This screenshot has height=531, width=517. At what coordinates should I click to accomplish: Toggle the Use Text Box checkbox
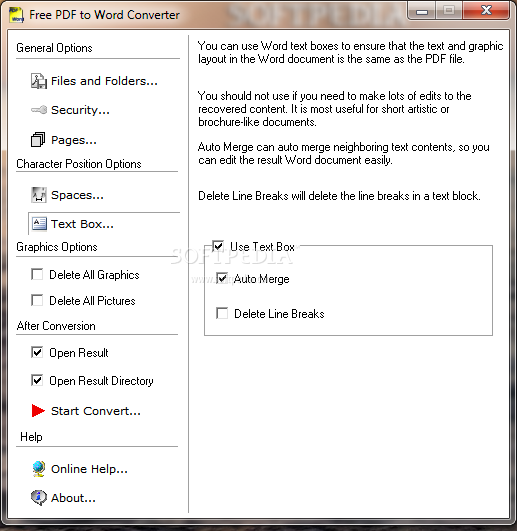point(218,246)
